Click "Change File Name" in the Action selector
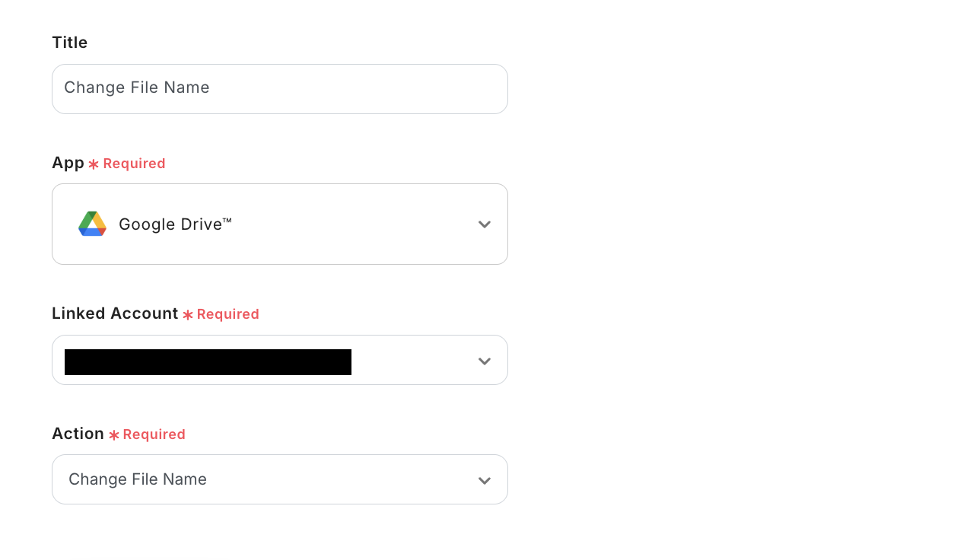Viewport: 954px width, 560px height. (138, 479)
